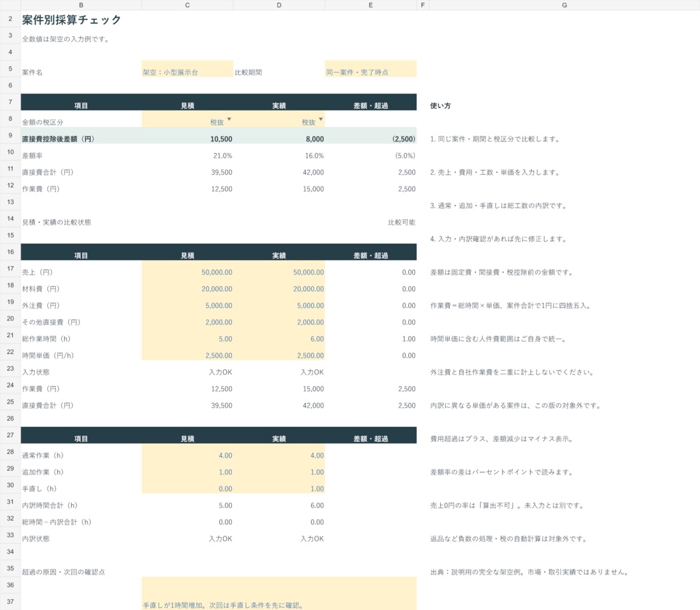
Task: Select the 見積 手直し cell 0.00
Action: (187, 486)
